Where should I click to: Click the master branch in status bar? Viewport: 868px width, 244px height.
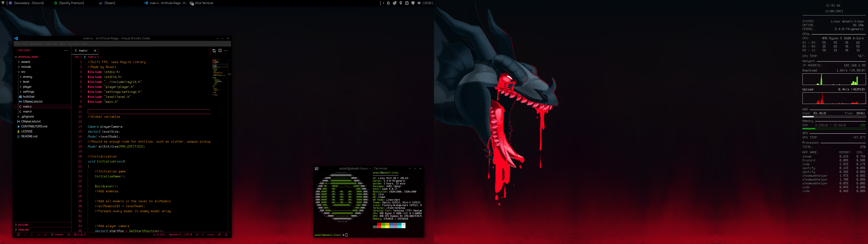click(57, 235)
